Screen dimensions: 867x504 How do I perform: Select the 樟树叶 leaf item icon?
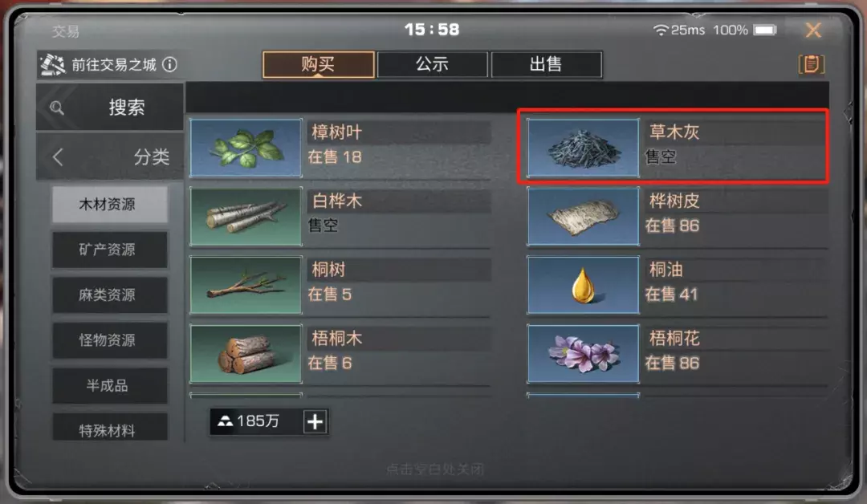tap(246, 148)
